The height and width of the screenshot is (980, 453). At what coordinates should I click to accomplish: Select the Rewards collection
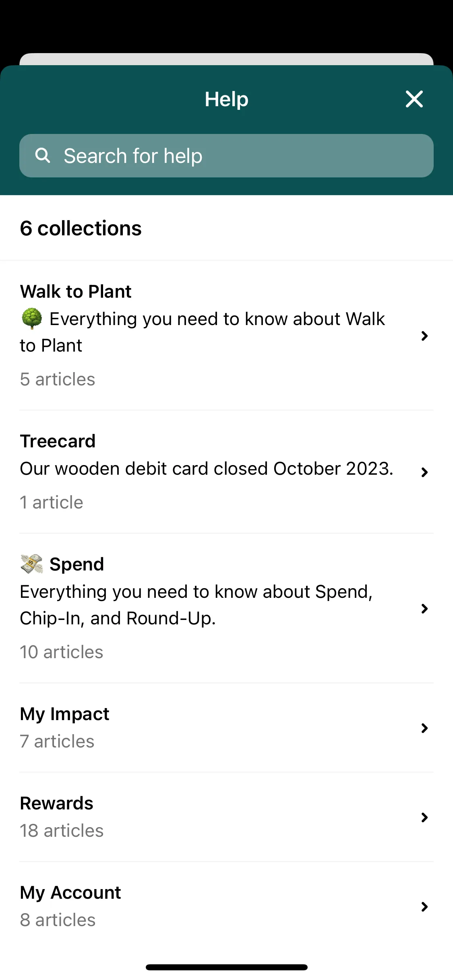pyautogui.click(x=226, y=817)
